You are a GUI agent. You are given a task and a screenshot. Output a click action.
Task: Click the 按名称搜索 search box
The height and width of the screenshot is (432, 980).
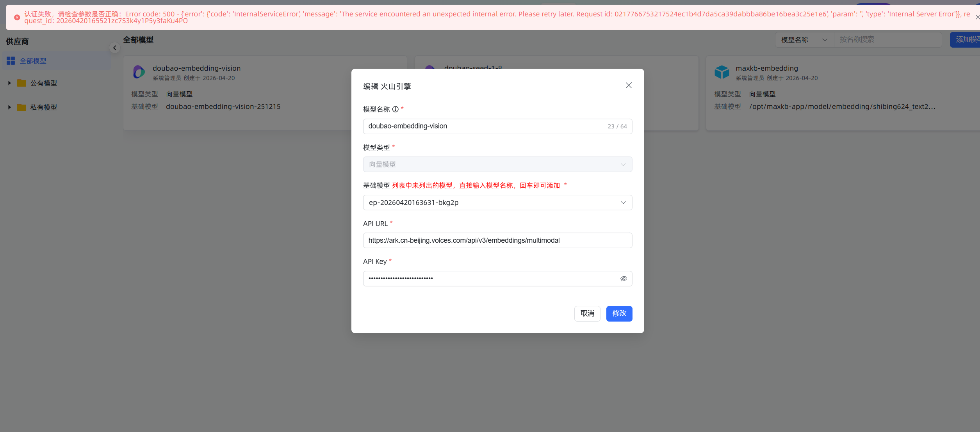tap(887, 40)
